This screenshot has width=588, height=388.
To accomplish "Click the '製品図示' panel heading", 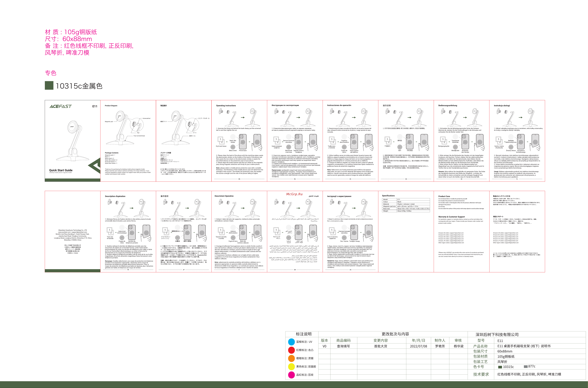I will click(164, 106).
